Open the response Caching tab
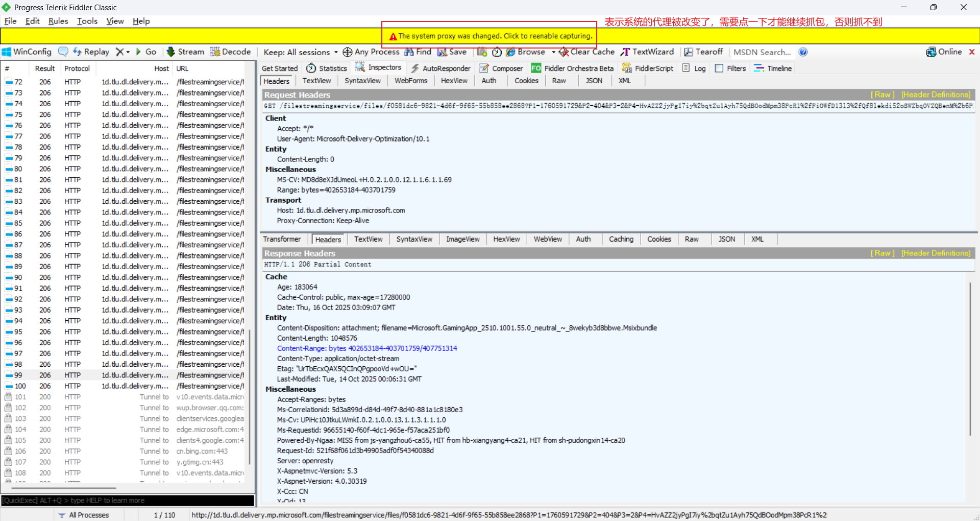 tap(621, 239)
